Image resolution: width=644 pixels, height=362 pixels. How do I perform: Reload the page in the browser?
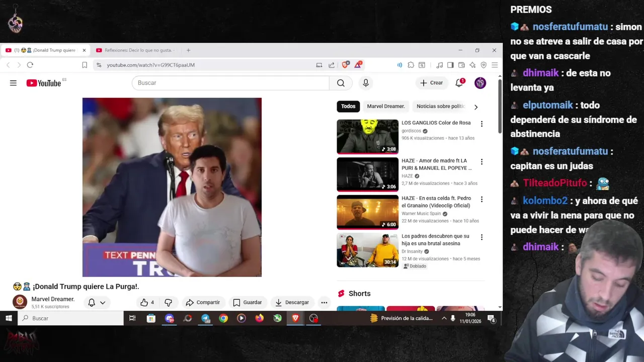30,65
